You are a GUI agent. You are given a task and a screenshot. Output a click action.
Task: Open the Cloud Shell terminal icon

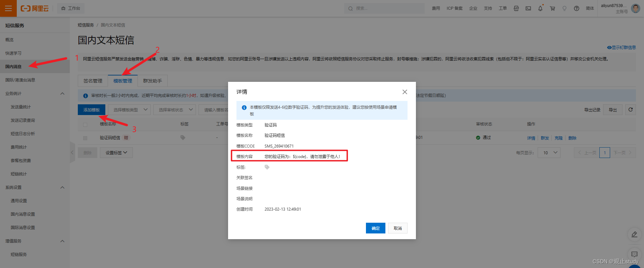point(528,8)
